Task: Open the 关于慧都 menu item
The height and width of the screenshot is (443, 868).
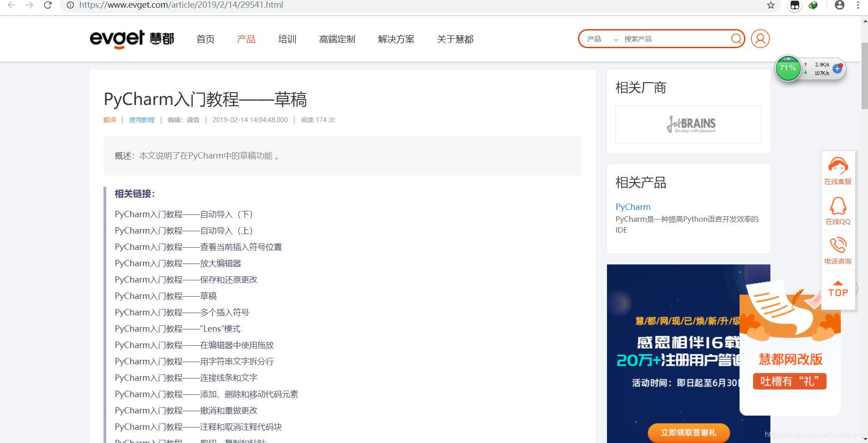Action: click(x=455, y=40)
